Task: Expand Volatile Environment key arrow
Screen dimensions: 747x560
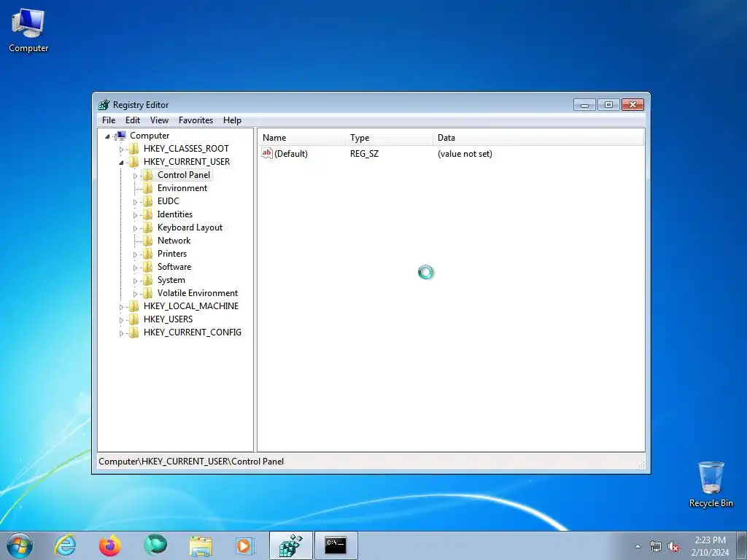Action: tap(135, 294)
